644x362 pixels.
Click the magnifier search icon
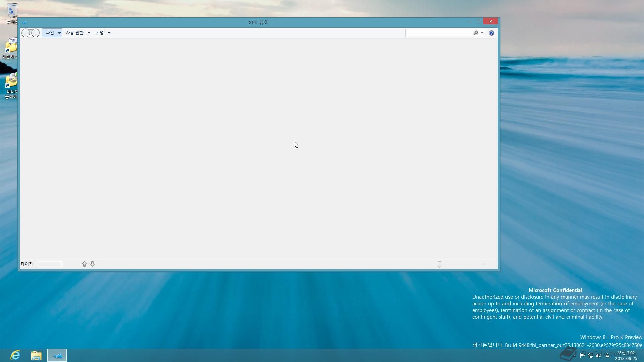pyautogui.click(x=476, y=33)
